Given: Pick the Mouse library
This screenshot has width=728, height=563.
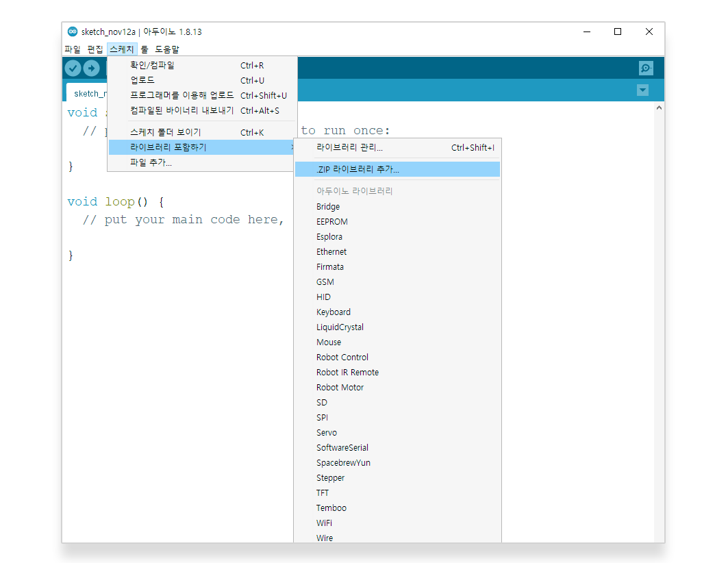Looking at the screenshot, I should coord(397,342).
